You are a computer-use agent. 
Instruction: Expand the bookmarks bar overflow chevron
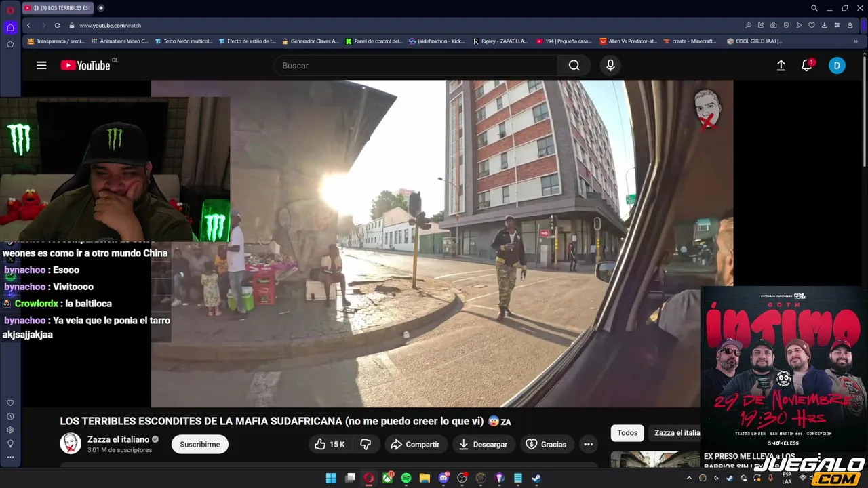[855, 41]
